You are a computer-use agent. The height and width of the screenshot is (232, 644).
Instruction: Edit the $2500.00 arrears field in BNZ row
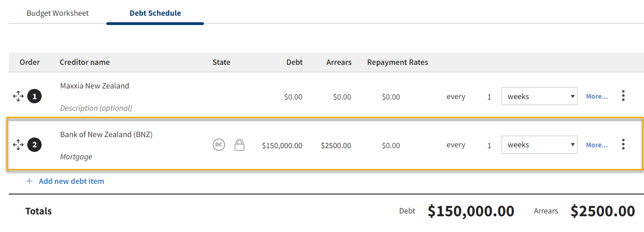[336, 145]
